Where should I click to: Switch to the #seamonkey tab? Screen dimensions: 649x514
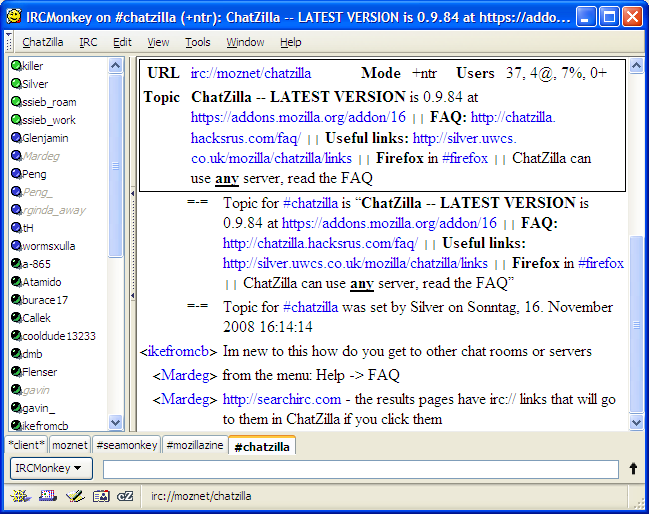[126, 446]
